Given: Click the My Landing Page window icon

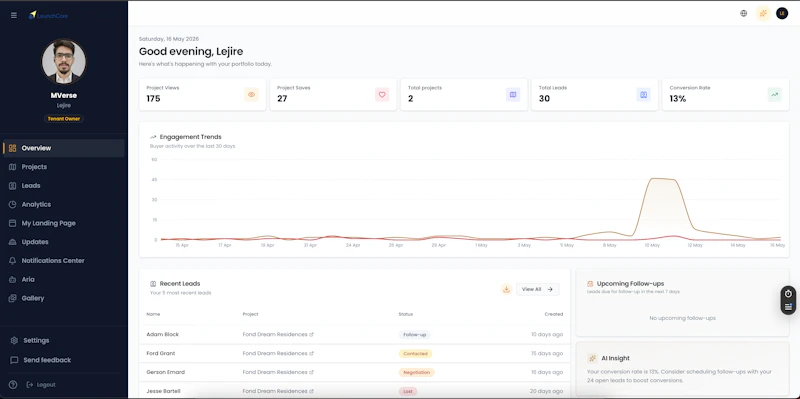Looking at the screenshot, I should [12, 223].
